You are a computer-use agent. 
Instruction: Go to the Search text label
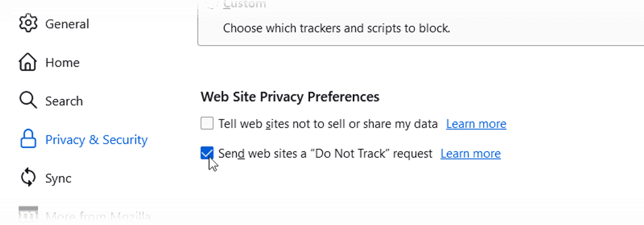64,101
